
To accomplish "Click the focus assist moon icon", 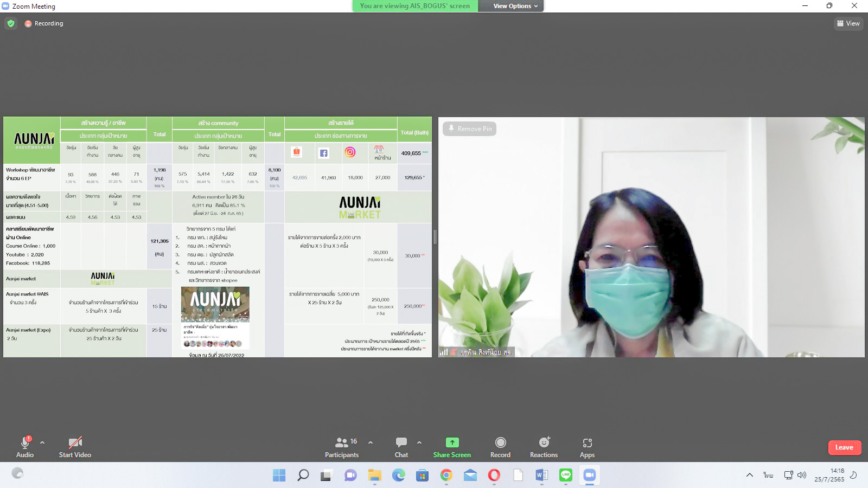I will (x=853, y=475).
